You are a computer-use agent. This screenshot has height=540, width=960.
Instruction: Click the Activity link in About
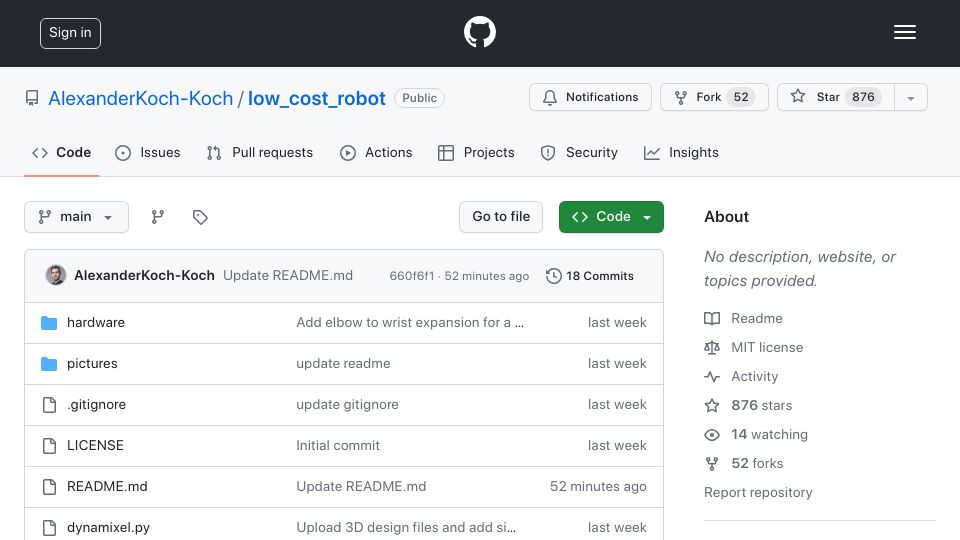tap(754, 377)
